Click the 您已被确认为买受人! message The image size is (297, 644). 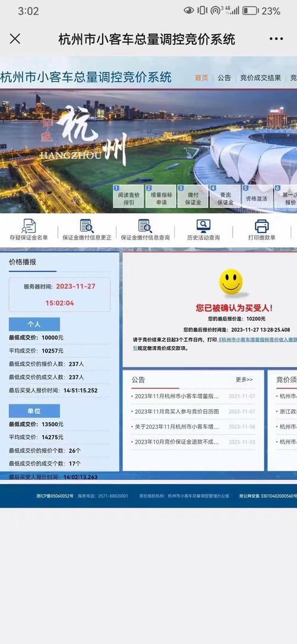coord(234,307)
